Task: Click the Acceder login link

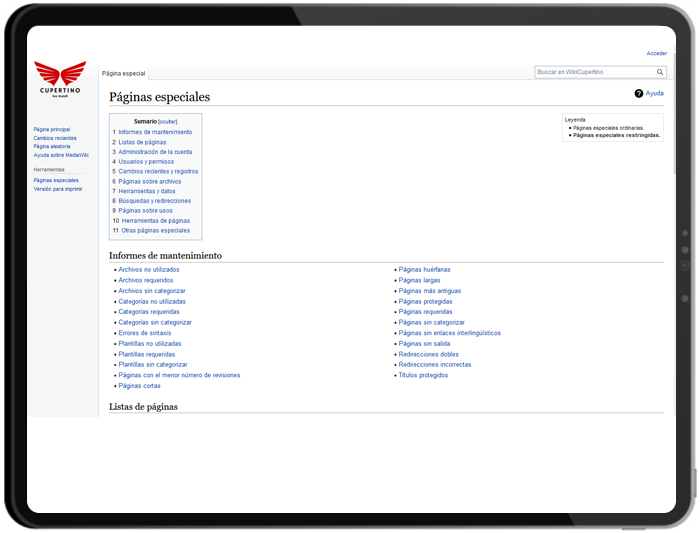Action: tap(656, 53)
